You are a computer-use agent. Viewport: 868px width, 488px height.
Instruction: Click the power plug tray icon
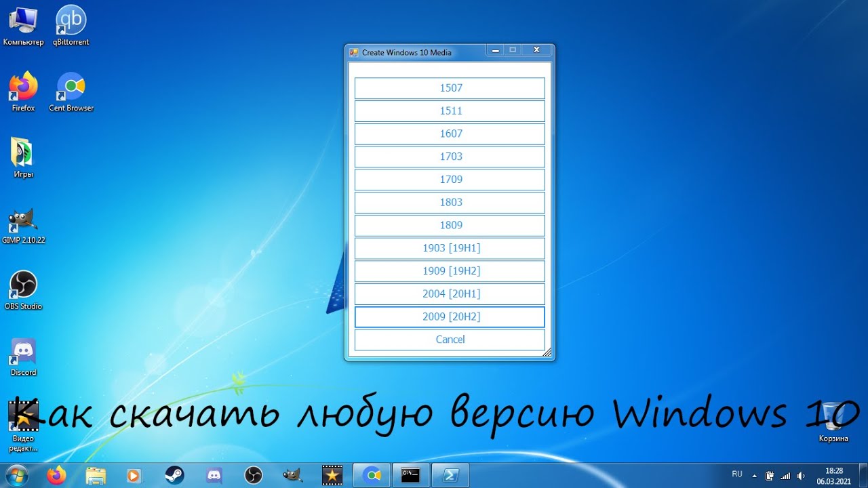[x=770, y=476]
